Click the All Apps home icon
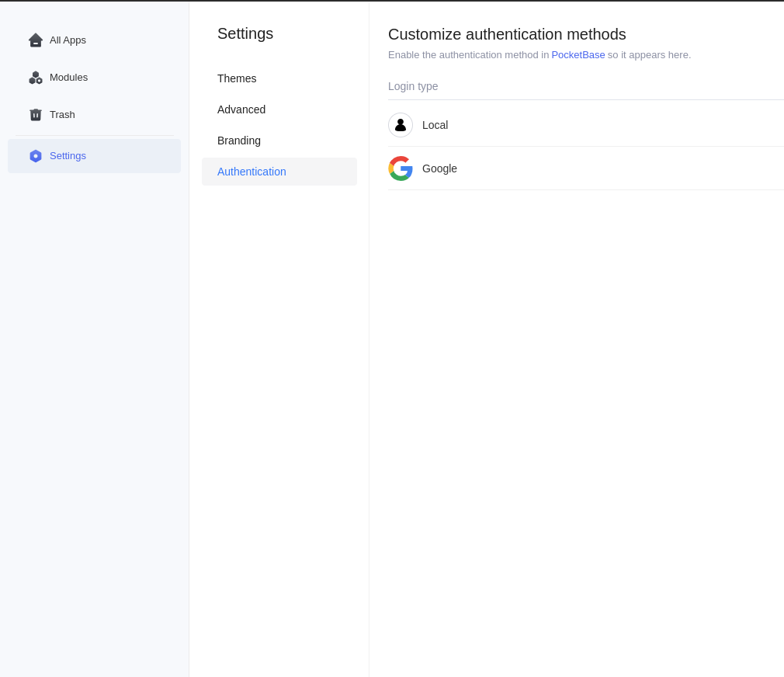Screen dimensions: 784x677 coord(36,40)
